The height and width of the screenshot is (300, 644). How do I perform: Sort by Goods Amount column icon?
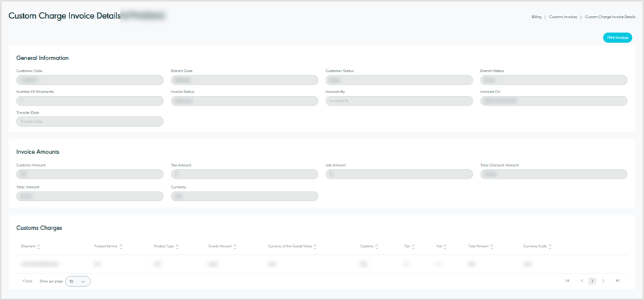[236, 246]
